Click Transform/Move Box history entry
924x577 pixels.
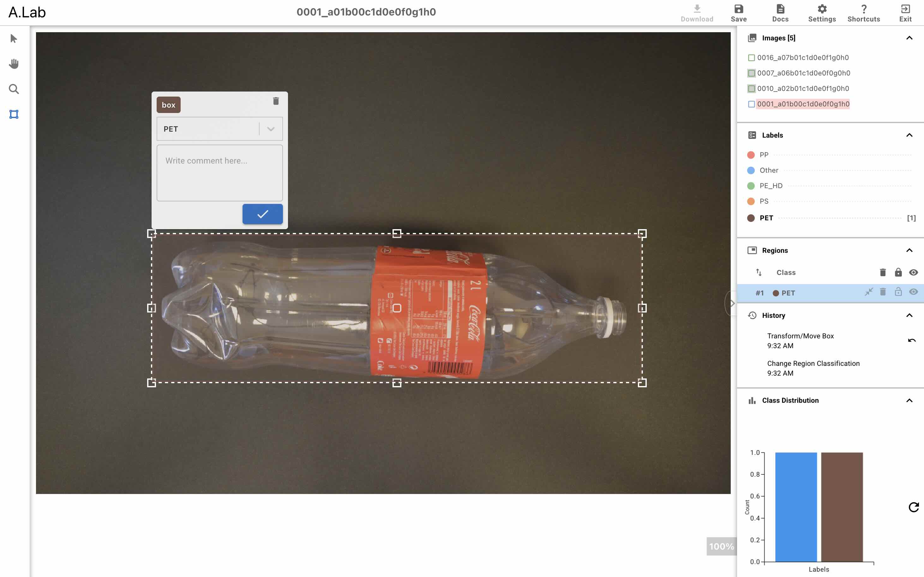coord(800,341)
